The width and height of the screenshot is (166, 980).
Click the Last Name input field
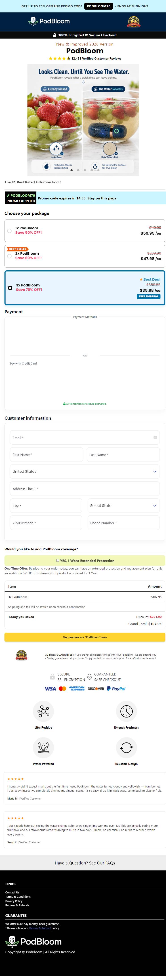[123, 455]
